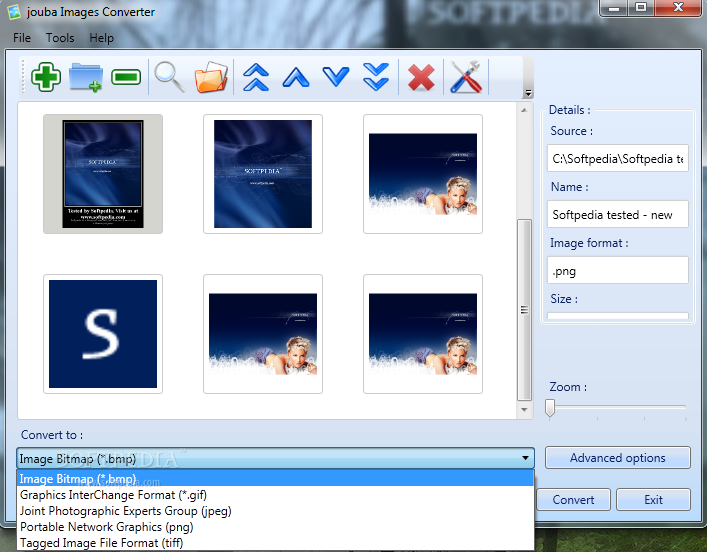Click the Zoom slider handle
Viewport: 707px width, 552px height.
550,408
